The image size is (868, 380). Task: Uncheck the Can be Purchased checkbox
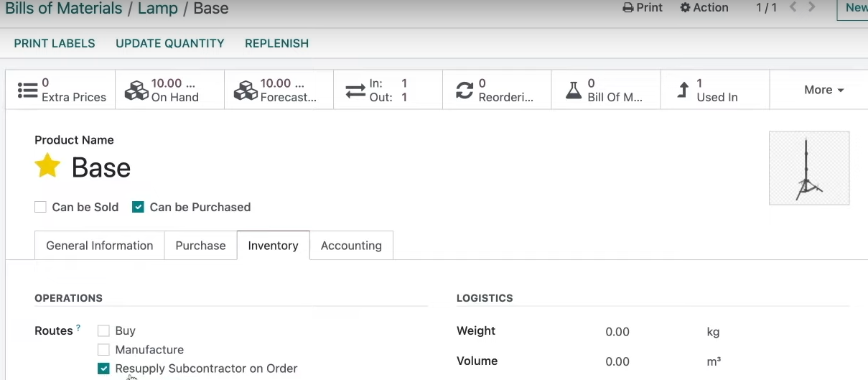(138, 207)
